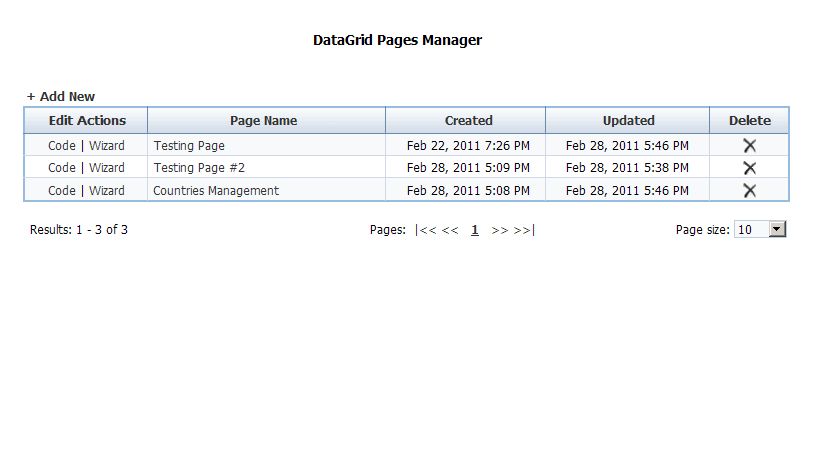Open Code editor for Testing Page #2
This screenshot has width=815, height=450.
click(x=62, y=168)
